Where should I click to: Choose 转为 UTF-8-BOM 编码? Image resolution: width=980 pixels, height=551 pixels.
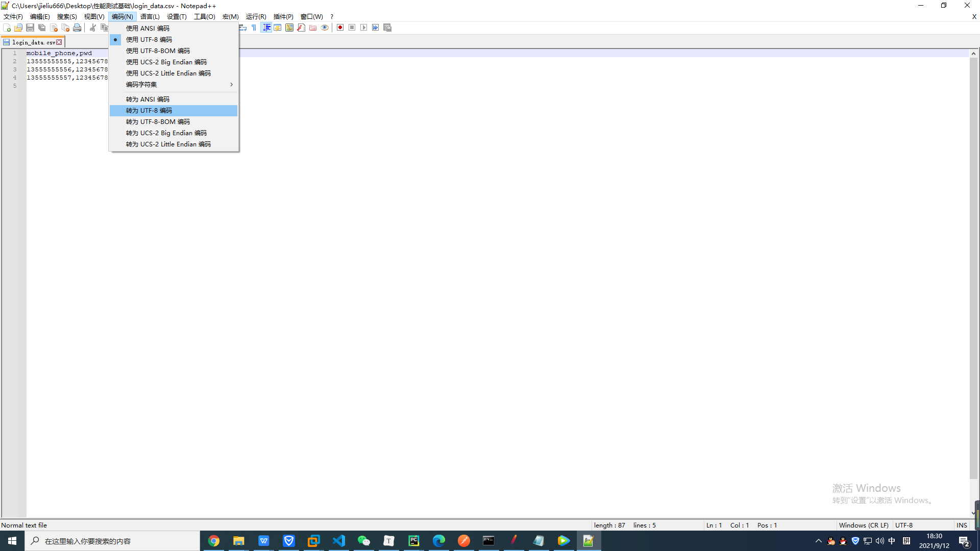158,122
